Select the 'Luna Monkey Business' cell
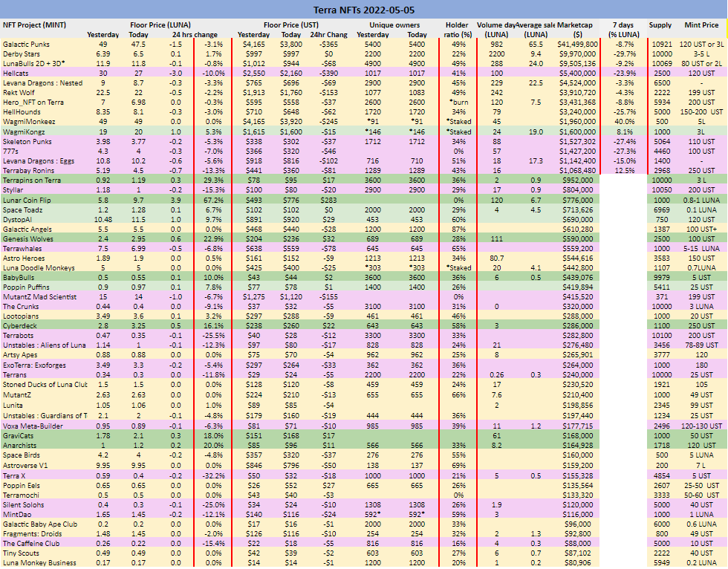Viewport: 728px width, 569px height. tap(39, 563)
